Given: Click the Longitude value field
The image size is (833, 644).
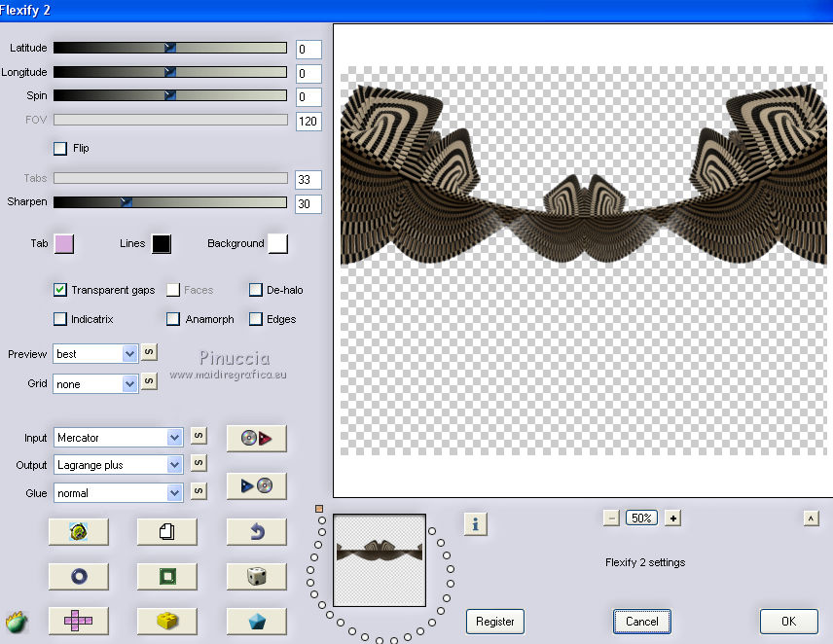Looking at the screenshot, I should (x=308, y=73).
